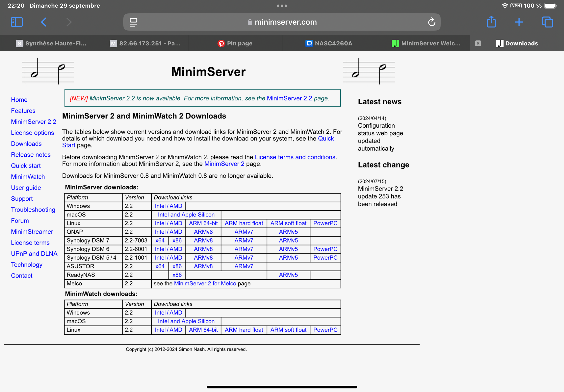Go back with the back arrow
The height and width of the screenshot is (392, 564).
[44, 22]
